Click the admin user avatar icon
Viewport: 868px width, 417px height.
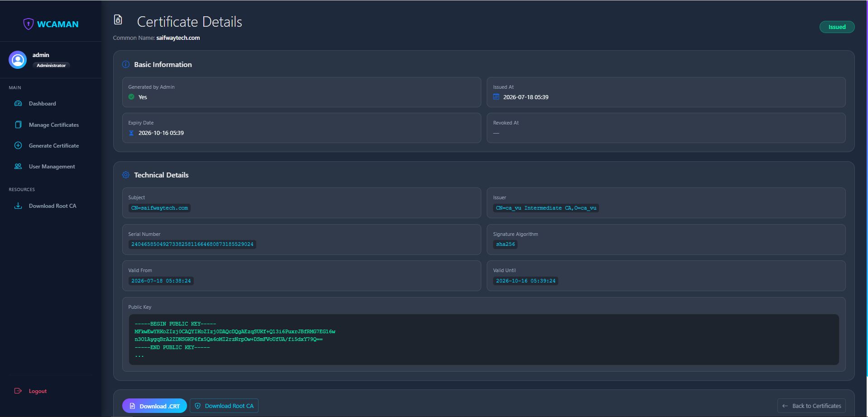[18, 60]
